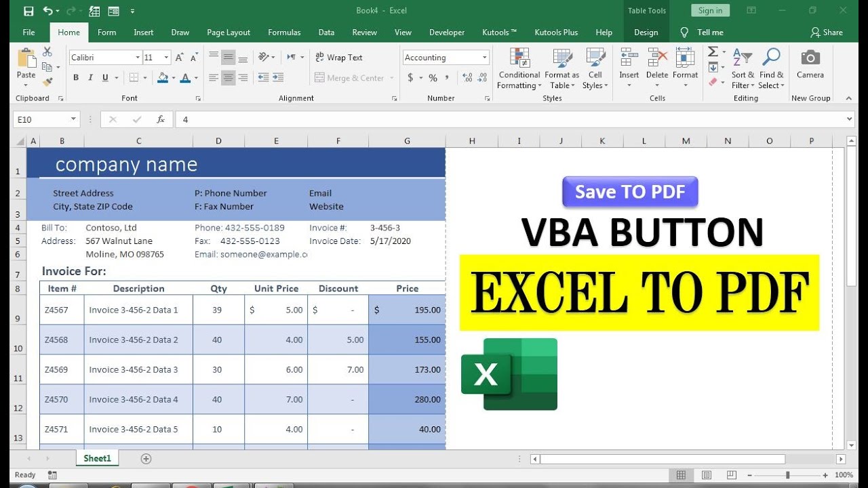Toggle Wrap Text
Screen dimensions: 868x488
339,58
